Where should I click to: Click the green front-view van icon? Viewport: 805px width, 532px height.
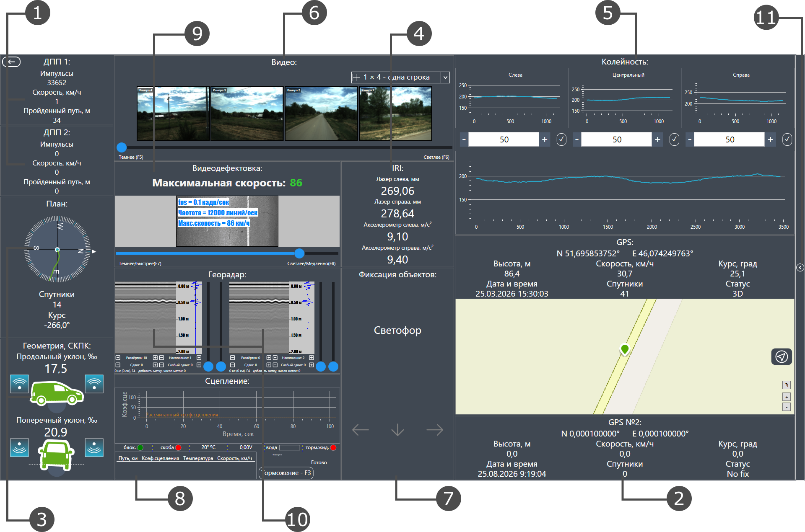[x=56, y=456]
